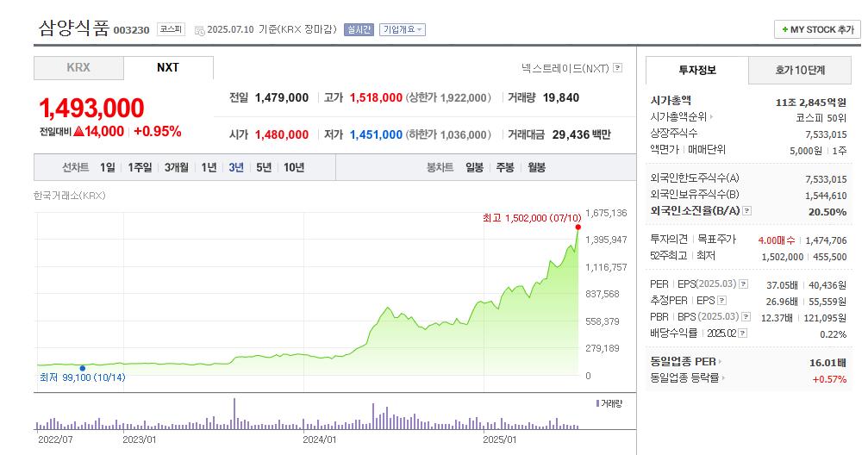The image size is (868, 455).
Task: Show the 월봉 candle chart
Action: pos(536,167)
